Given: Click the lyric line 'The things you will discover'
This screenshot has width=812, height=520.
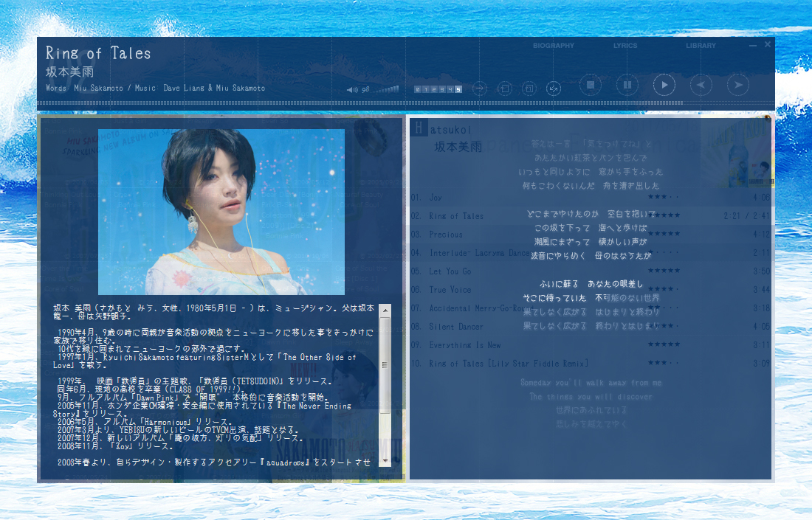Looking at the screenshot, I should (591, 397).
